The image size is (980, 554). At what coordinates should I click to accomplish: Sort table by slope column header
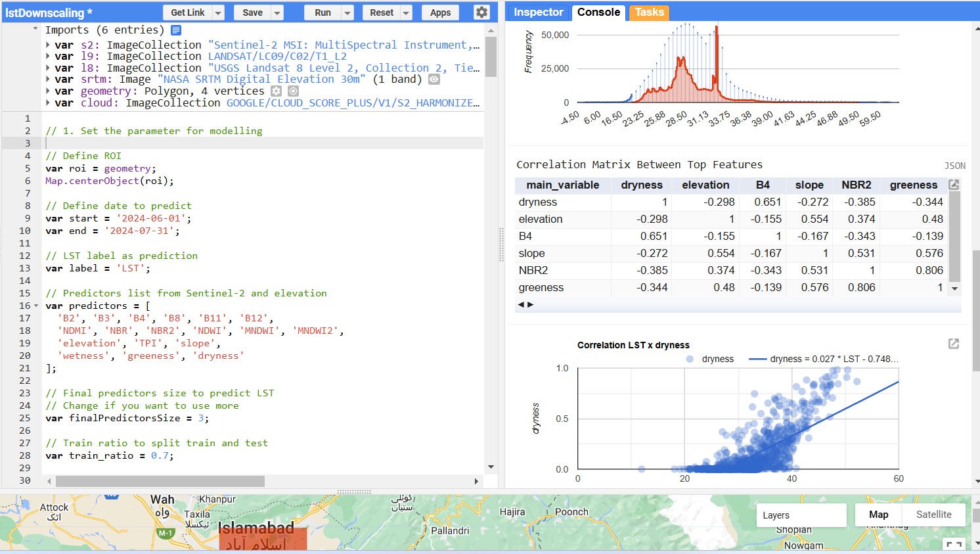point(809,185)
